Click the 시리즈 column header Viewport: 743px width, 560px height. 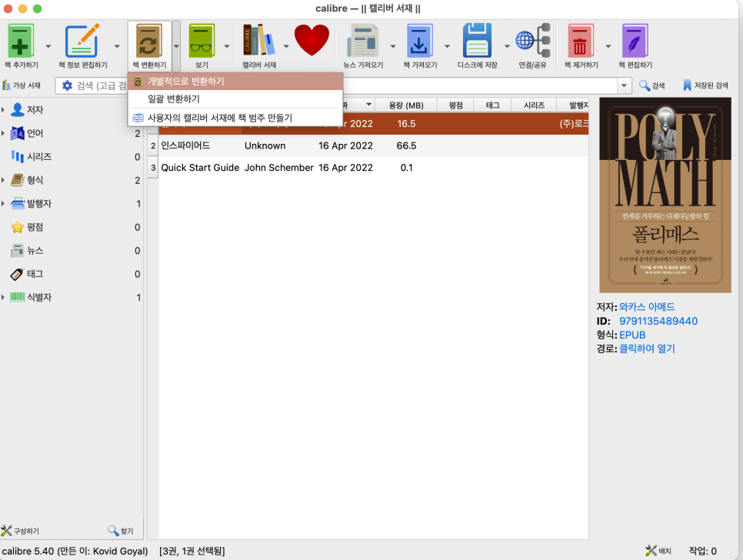(534, 105)
